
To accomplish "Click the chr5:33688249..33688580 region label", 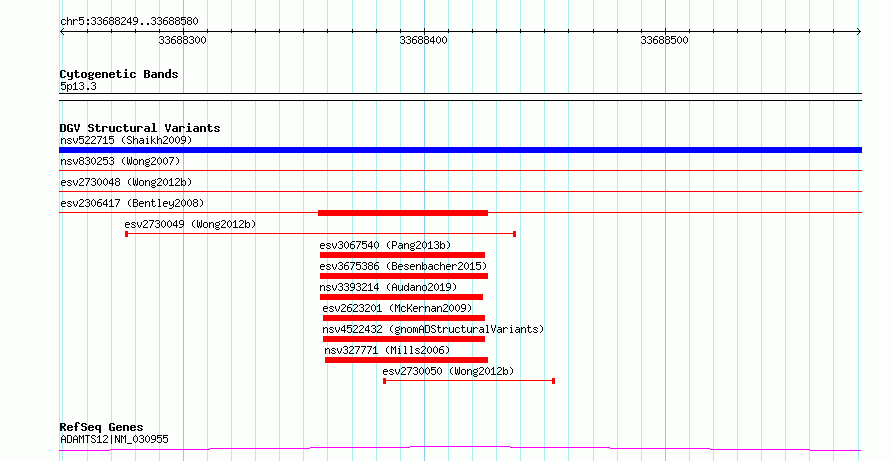I will coord(129,22).
